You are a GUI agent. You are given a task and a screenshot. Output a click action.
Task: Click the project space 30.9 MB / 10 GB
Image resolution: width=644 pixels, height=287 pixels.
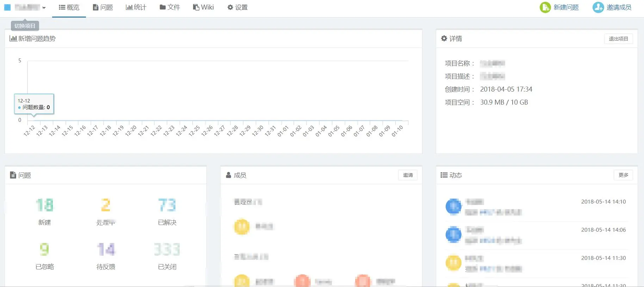click(x=504, y=102)
